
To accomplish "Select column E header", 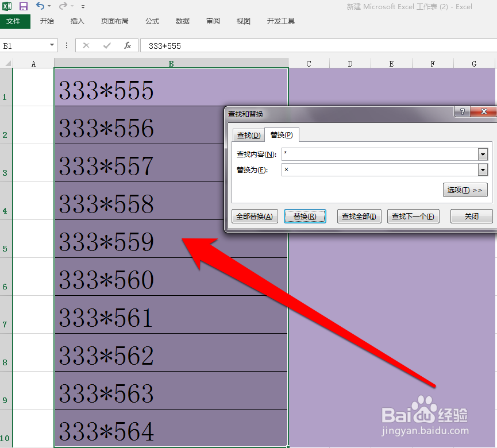I will (391, 64).
